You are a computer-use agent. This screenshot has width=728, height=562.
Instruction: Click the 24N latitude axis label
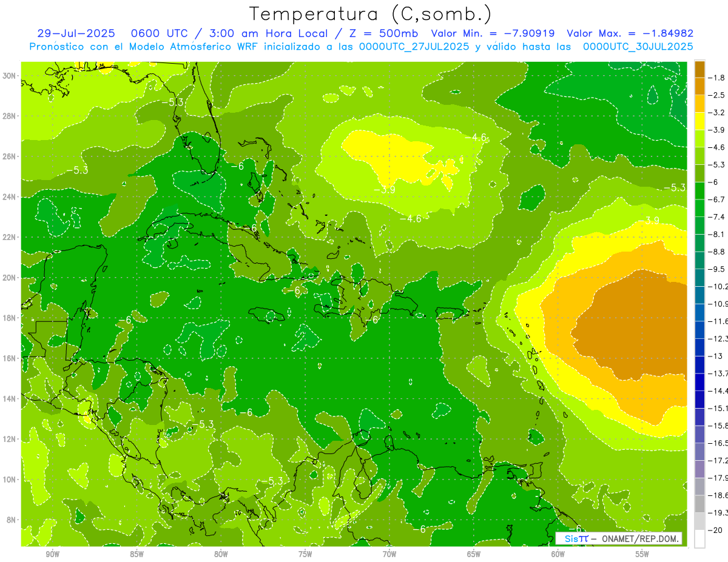click(x=10, y=196)
